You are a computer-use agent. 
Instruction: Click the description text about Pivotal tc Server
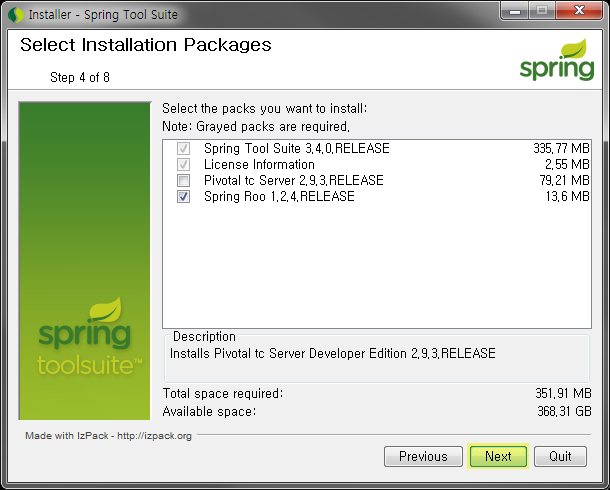333,354
